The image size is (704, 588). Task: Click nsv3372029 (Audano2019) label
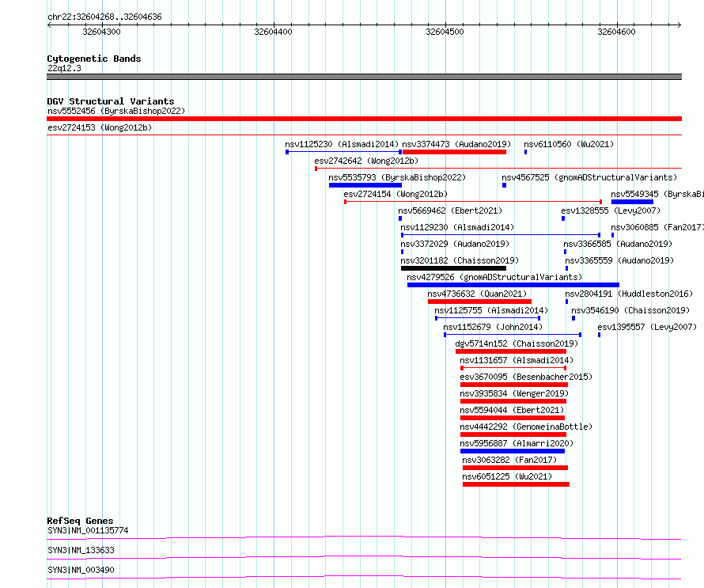455,244
